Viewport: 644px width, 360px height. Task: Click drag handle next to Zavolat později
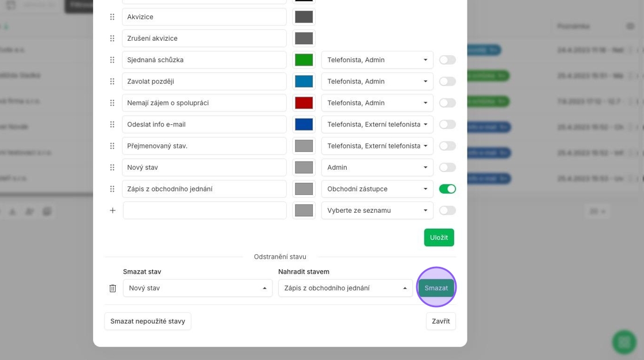112,82
